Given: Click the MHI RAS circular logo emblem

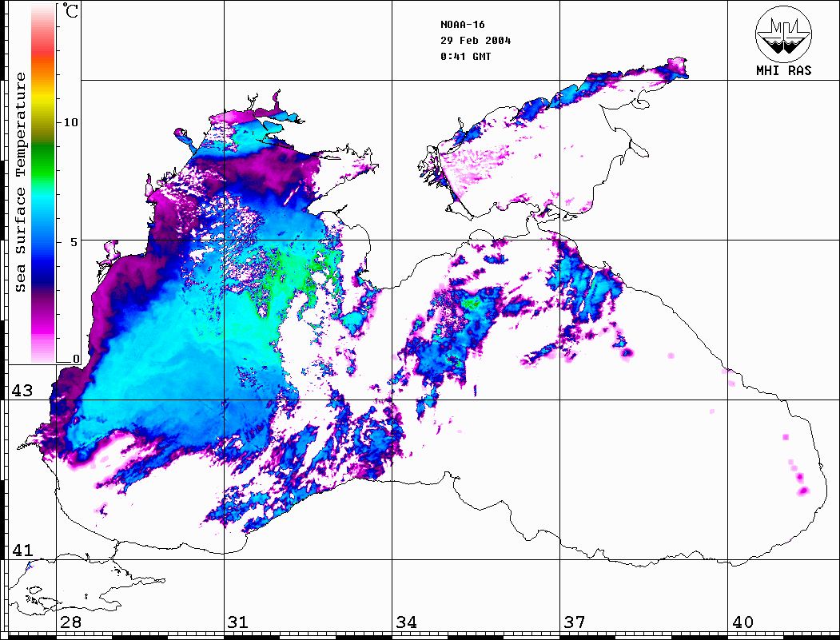Looking at the screenshot, I should coord(784,34).
